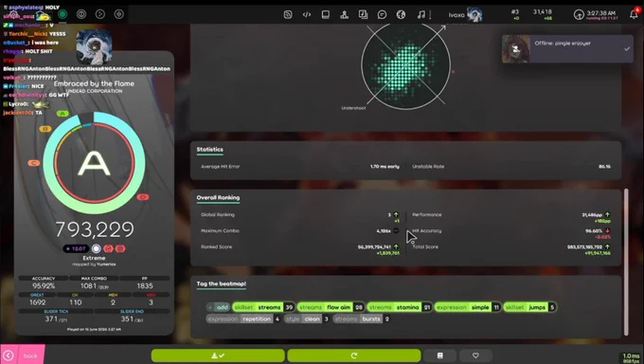Click the Unstable Rate 86.16 value

coord(604,167)
